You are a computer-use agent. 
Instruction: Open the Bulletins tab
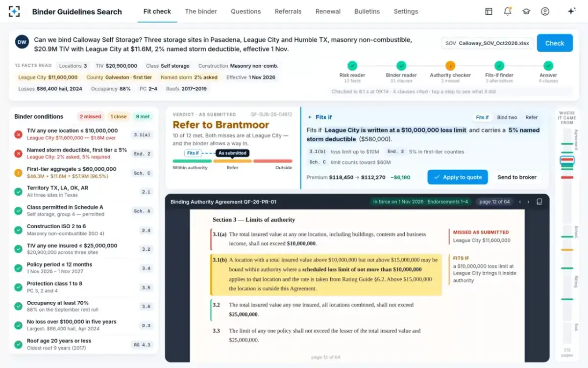click(x=367, y=11)
